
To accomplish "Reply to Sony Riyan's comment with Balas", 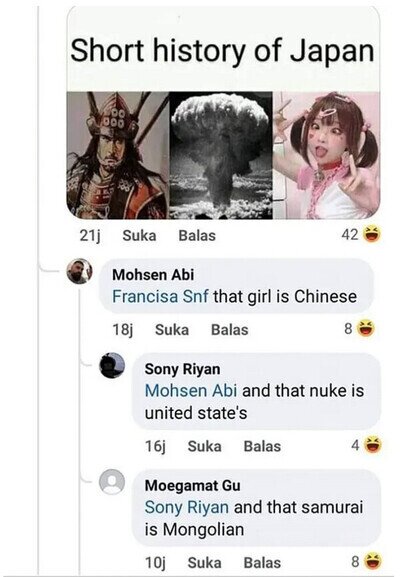I will coord(262,446).
